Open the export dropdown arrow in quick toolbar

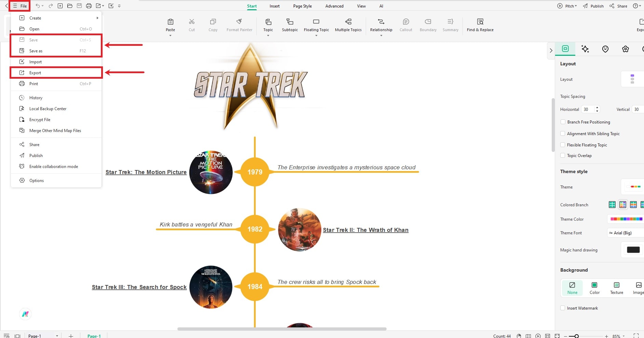tap(103, 6)
